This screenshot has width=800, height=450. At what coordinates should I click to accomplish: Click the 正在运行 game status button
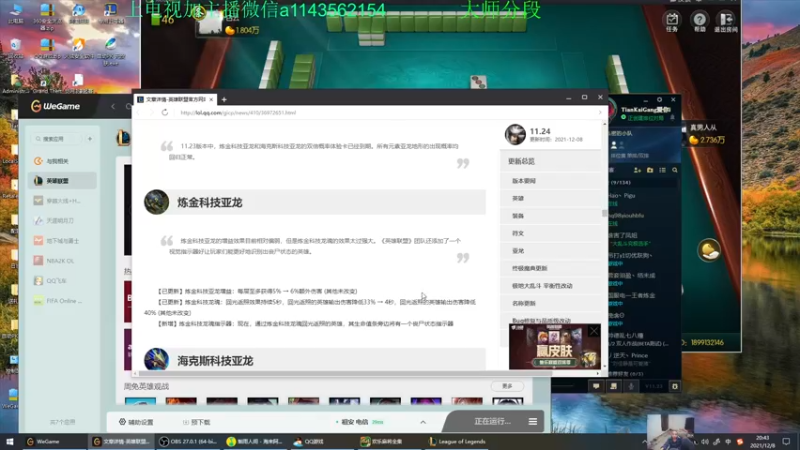tap(492, 421)
